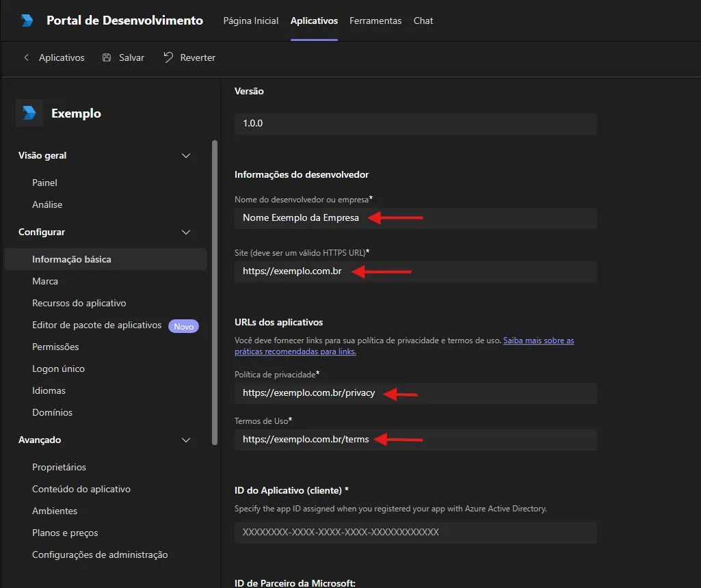The width and height of the screenshot is (701, 588).
Task: Click the Portal de Desenvolvimento logo icon
Action: [27, 21]
